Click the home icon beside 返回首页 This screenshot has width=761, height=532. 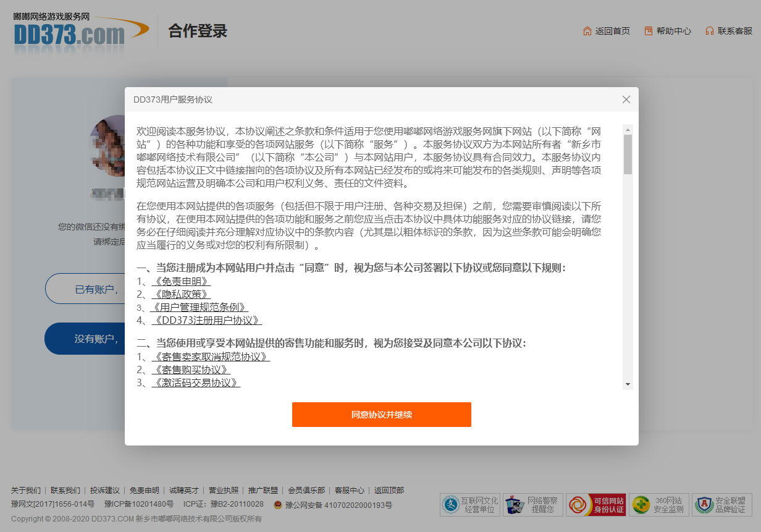[x=587, y=31]
